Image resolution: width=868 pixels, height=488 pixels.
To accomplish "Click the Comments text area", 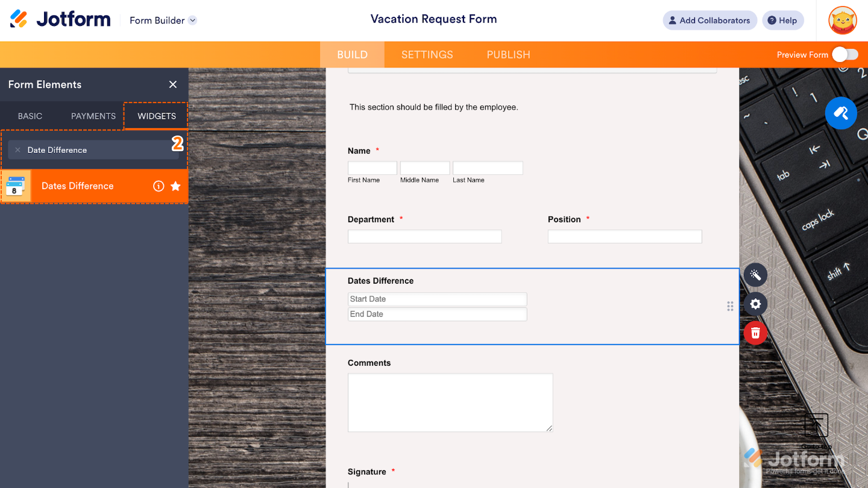I will (x=450, y=402).
